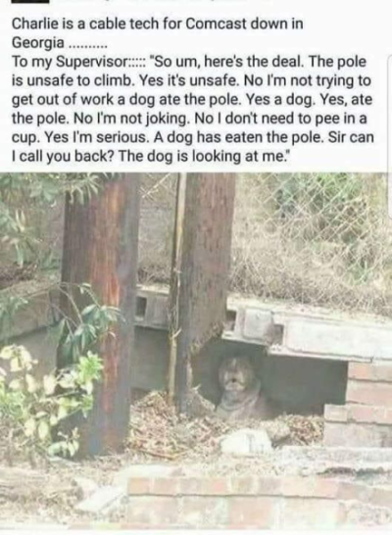Tap the poster's profile avatar at top

[x=30, y=1]
